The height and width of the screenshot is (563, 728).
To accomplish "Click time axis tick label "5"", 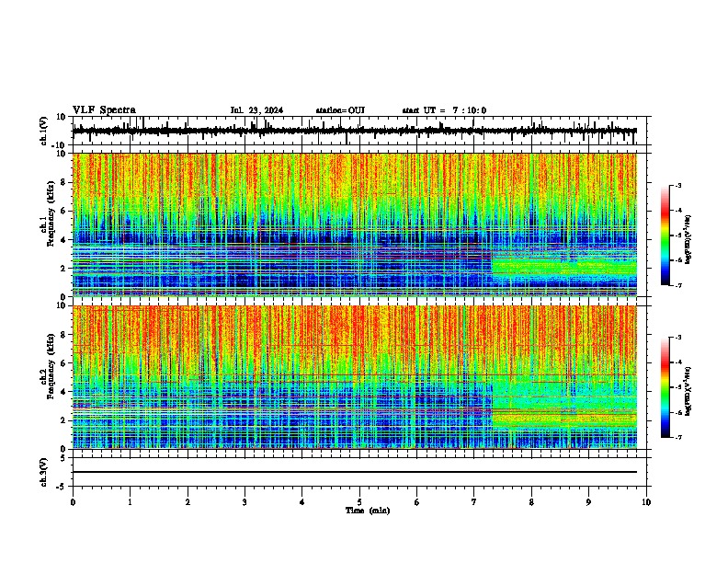I will point(359,502).
